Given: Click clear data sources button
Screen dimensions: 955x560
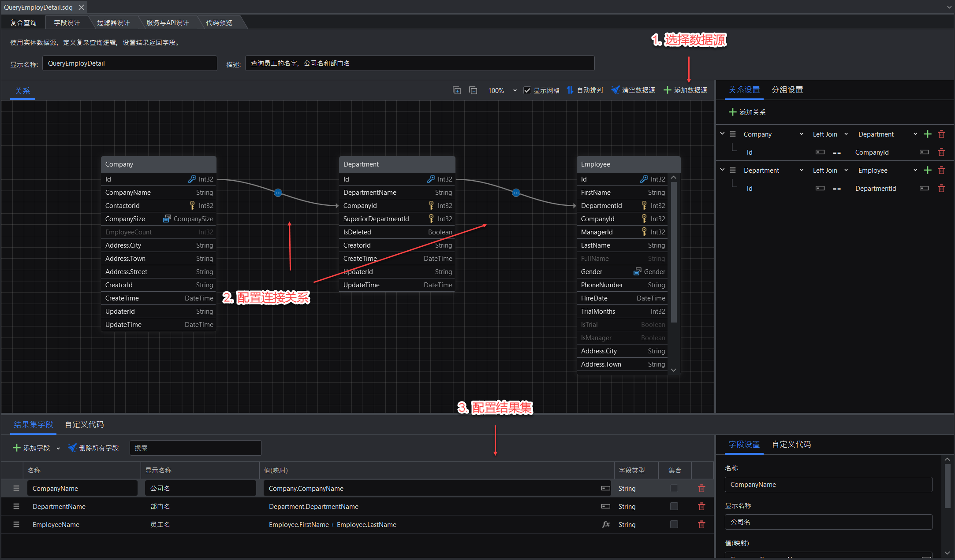Looking at the screenshot, I should click(x=633, y=90).
